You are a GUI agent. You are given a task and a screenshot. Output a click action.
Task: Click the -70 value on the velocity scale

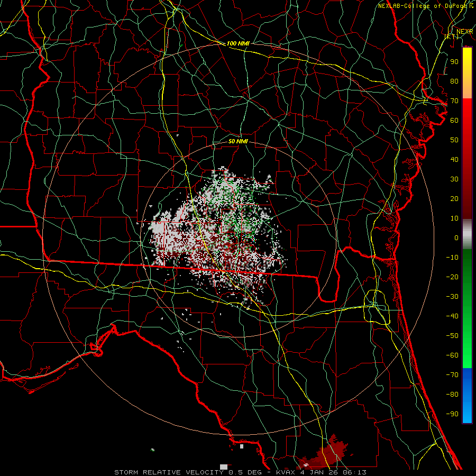click(452, 374)
